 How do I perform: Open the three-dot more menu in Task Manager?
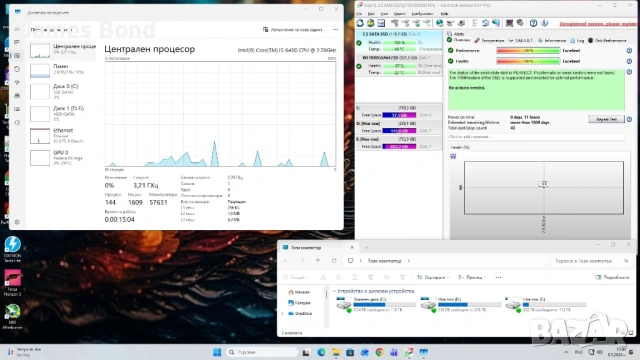click(336, 29)
